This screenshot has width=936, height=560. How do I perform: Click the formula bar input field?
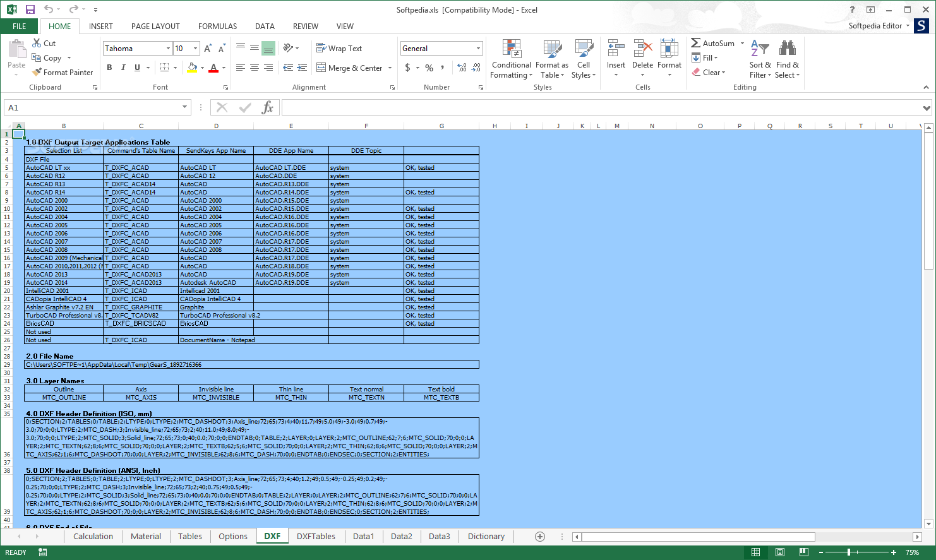point(601,107)
